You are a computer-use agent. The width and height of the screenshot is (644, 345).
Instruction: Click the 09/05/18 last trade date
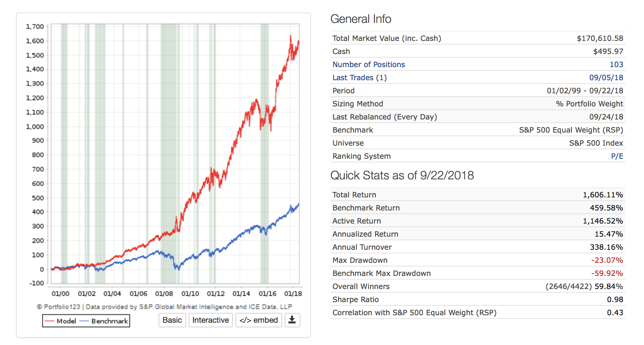click(x=606, y=78)
